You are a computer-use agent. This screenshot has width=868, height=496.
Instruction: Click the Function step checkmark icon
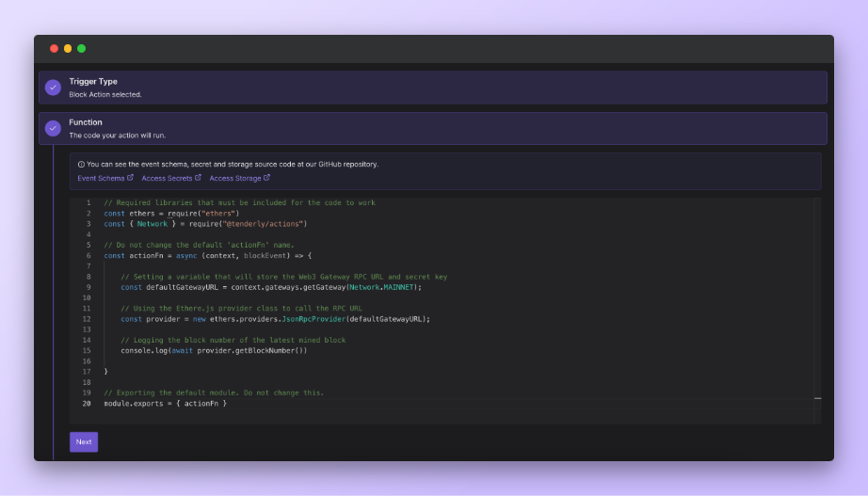[53, 128]
